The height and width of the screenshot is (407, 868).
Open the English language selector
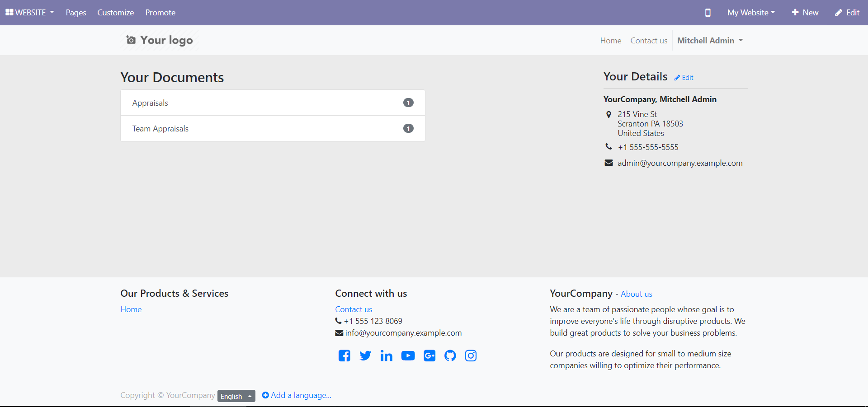click(x=236, y=396)
